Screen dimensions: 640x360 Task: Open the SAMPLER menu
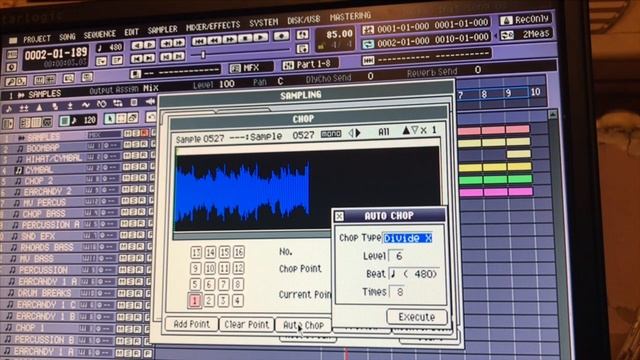coord(162,30)
